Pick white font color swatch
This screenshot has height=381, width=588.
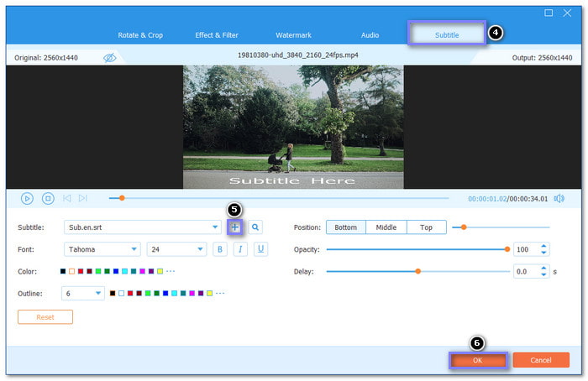point(71,271)
